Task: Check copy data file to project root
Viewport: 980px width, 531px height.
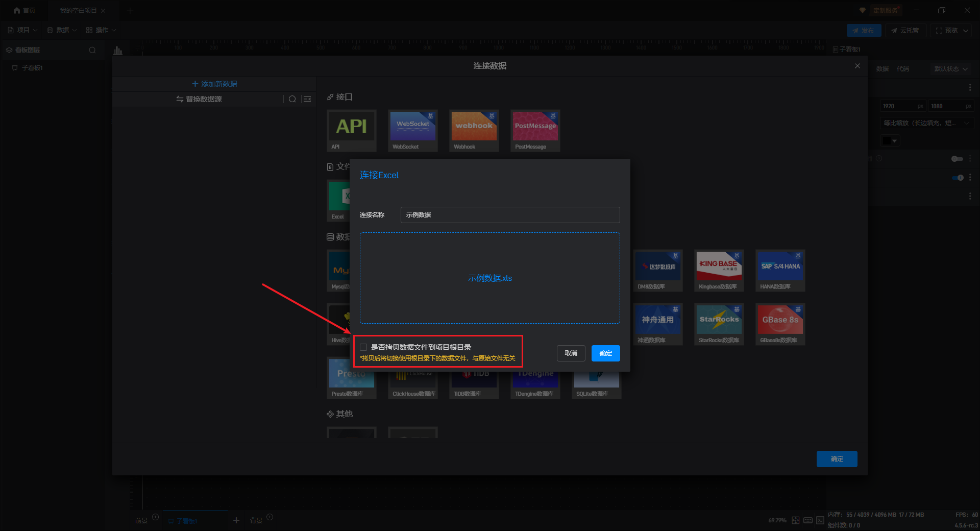Action: click(x=363, y=347)
